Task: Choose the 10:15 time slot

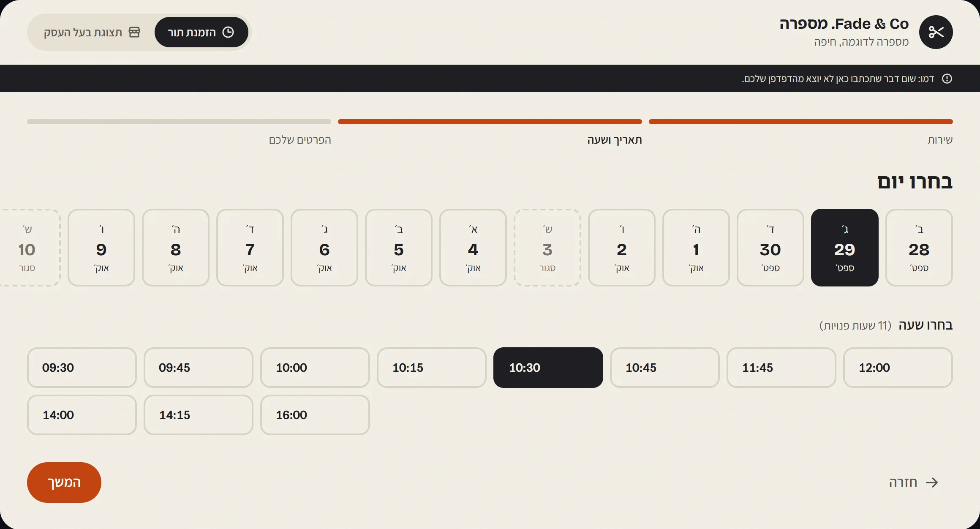Action: (432, 368)
